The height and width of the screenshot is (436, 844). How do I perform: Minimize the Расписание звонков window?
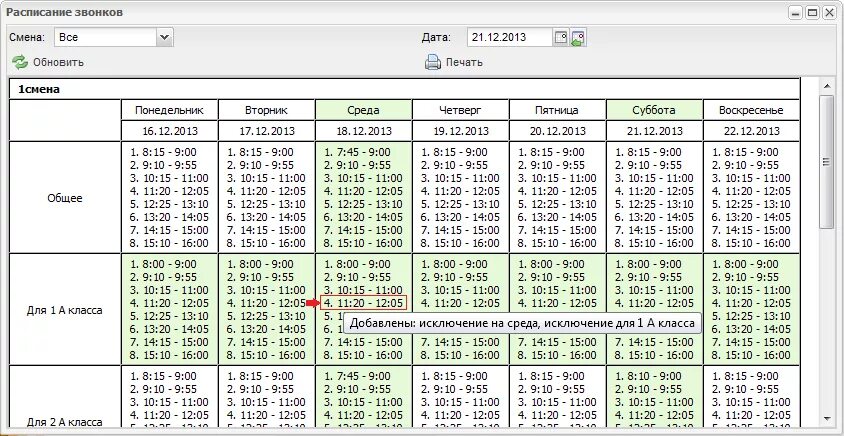click(794, 12)
